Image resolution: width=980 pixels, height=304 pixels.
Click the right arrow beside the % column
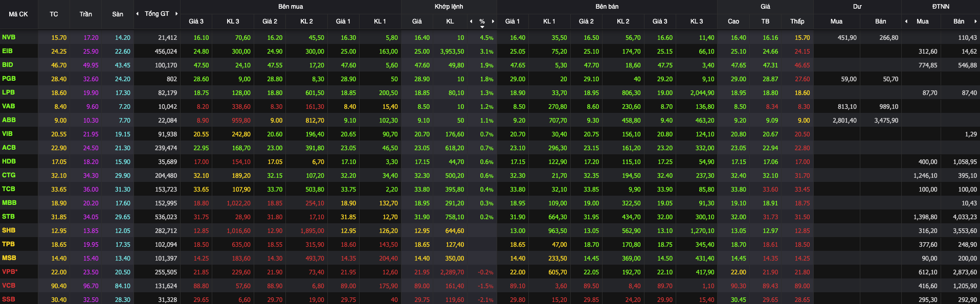tap(493, 21)
